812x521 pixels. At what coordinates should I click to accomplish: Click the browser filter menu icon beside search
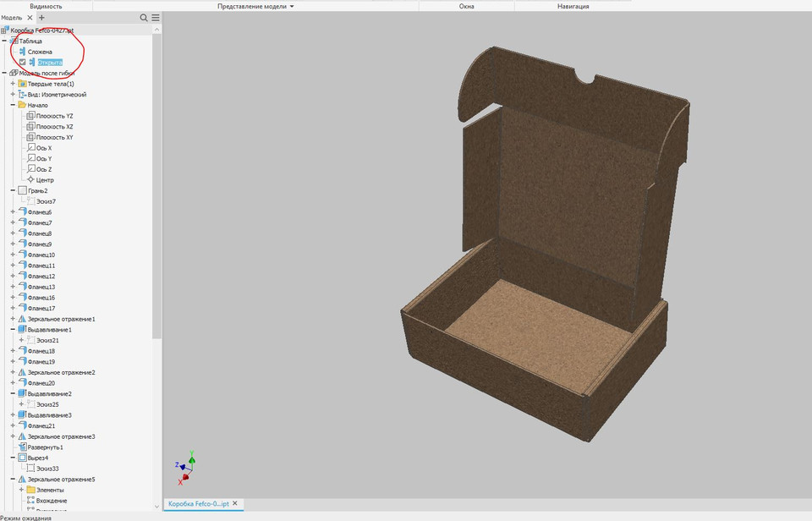pyautogui.click(x=154, y=17)
